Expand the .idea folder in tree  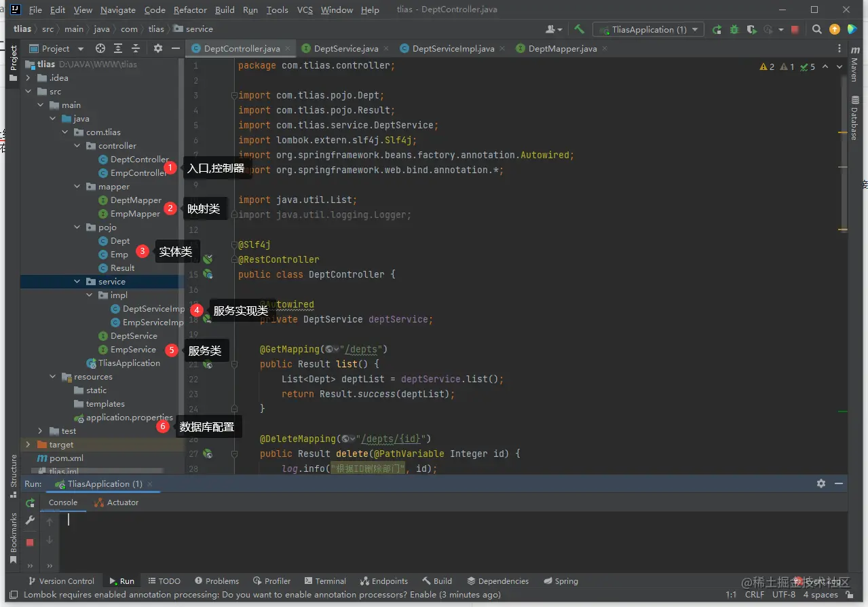pyautogui.click(x=29, y=78)
